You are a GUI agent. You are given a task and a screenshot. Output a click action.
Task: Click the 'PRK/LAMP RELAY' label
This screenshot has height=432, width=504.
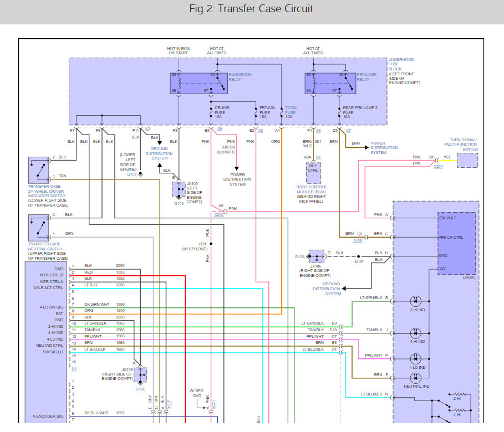(x=366, y=77)
